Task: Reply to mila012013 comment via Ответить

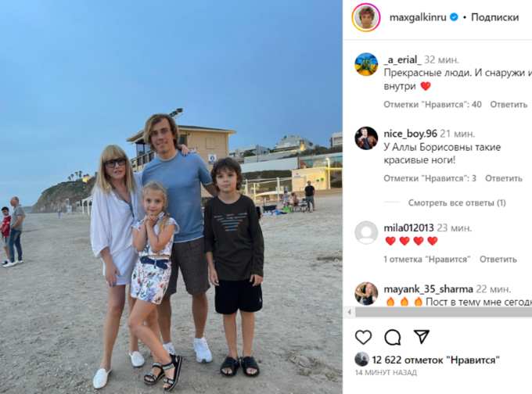Action: [x=498, y=260]
